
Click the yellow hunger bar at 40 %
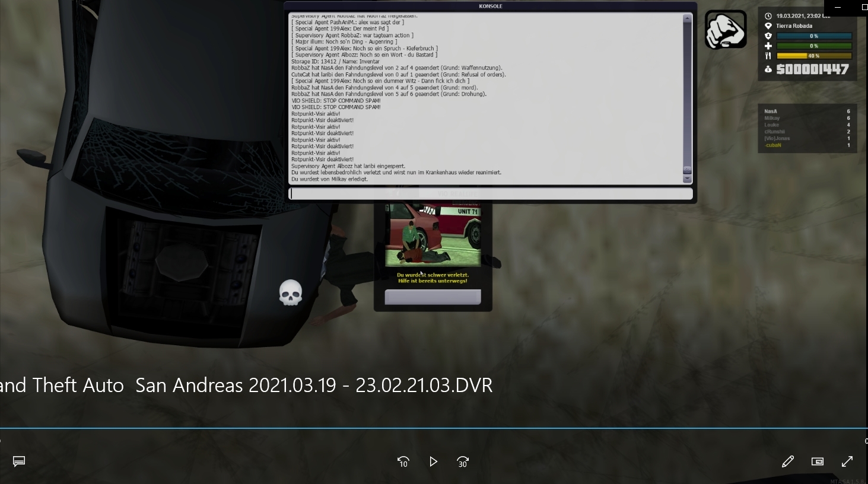tap(814, 56)
